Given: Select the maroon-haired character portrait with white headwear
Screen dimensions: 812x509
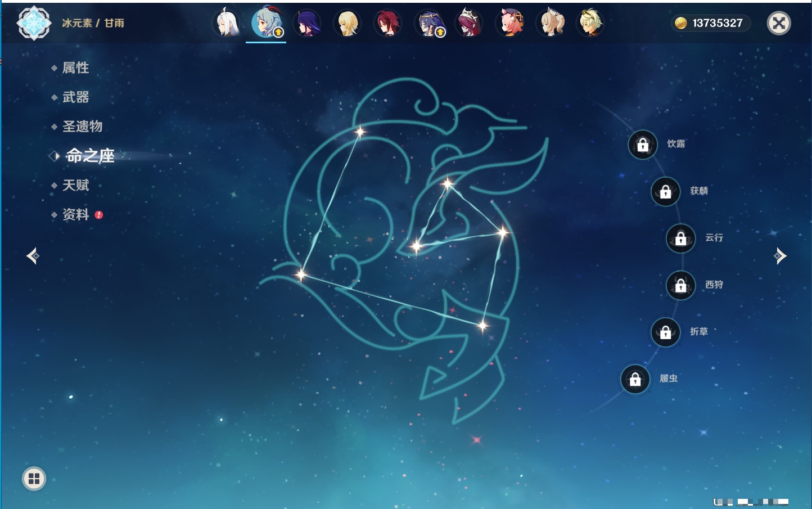Looking at the screenshot, I should [x=469, y=23].
